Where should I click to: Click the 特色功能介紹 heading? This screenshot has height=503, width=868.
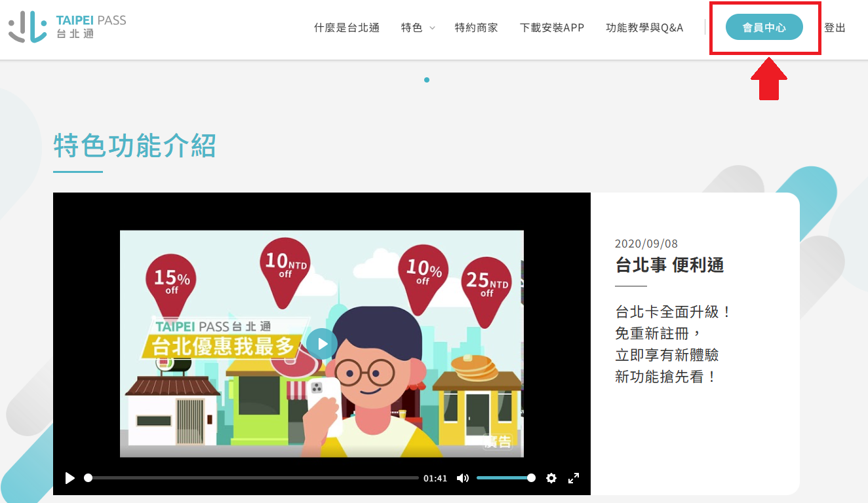135,145
